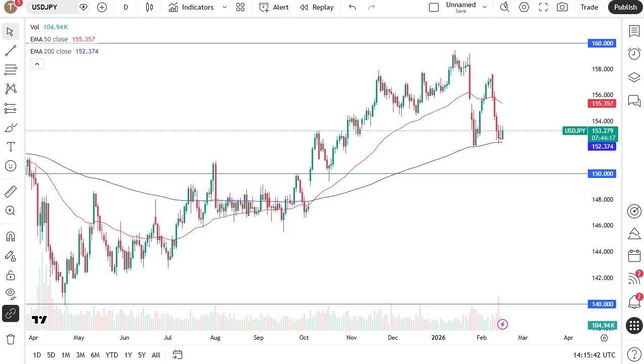Select the XABCD Pattern tool

(11, 88)
